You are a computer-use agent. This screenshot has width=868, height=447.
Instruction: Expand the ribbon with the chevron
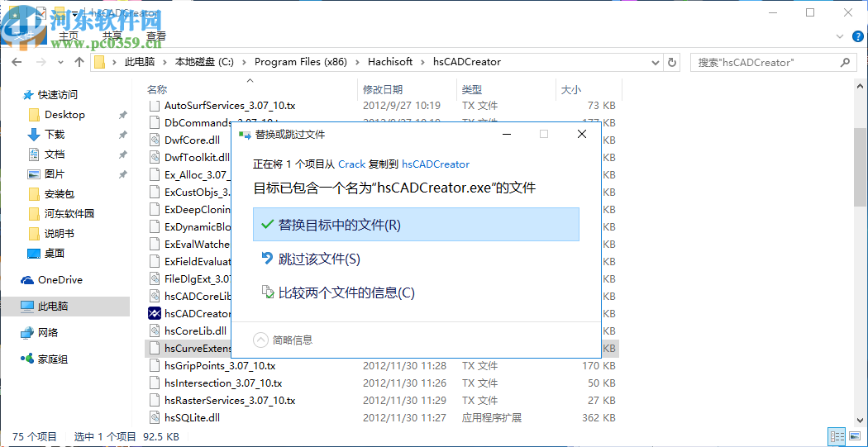[839, 36]
